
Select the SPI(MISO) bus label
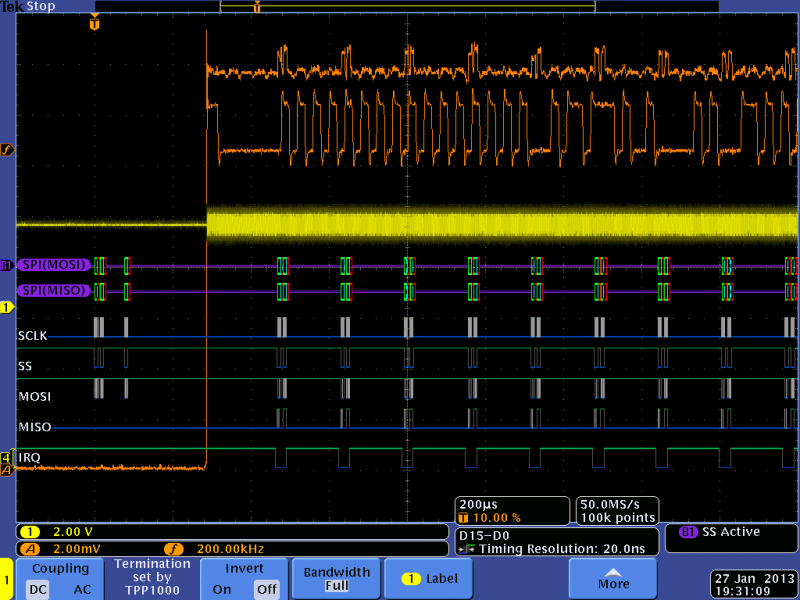point(54,291)
